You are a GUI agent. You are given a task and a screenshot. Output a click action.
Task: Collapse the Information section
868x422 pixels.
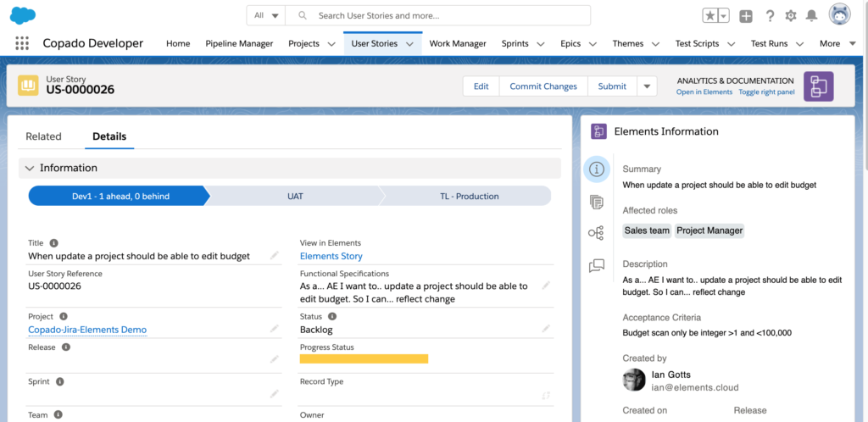[30, 168]
